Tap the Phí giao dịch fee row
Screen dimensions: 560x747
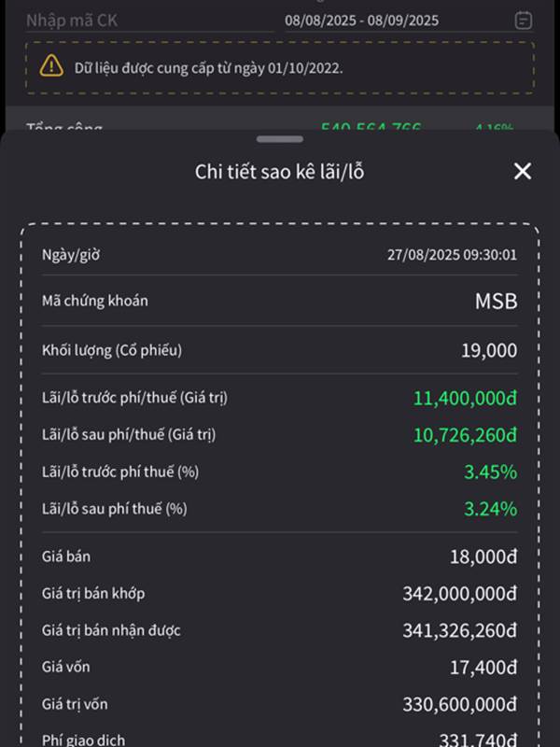pyautogui.click(x=279, y=740)
